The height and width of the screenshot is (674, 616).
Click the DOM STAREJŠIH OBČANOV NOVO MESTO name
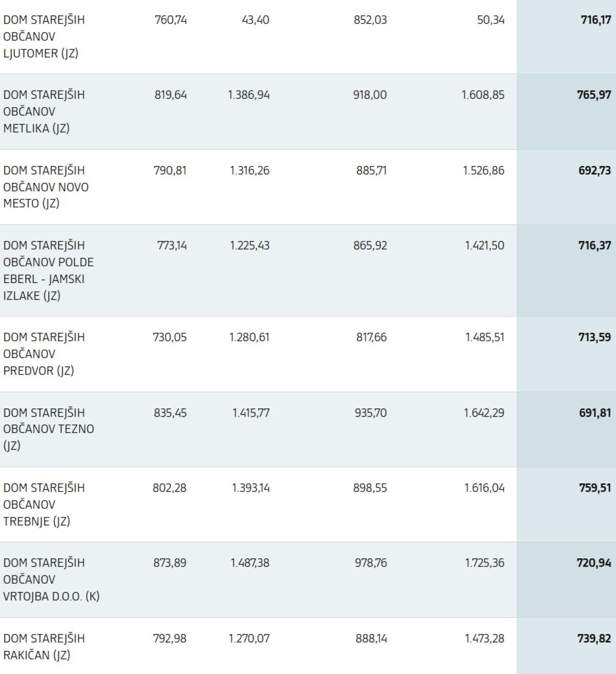tap(46, 187)
